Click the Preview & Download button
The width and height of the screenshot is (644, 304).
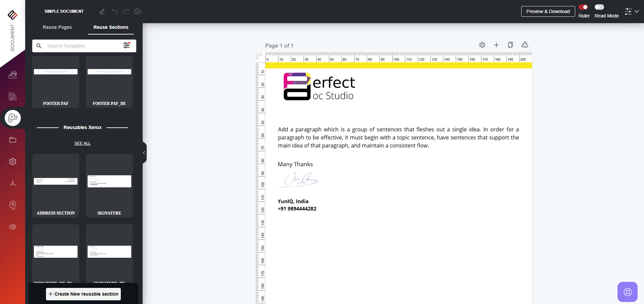point(548,11)
